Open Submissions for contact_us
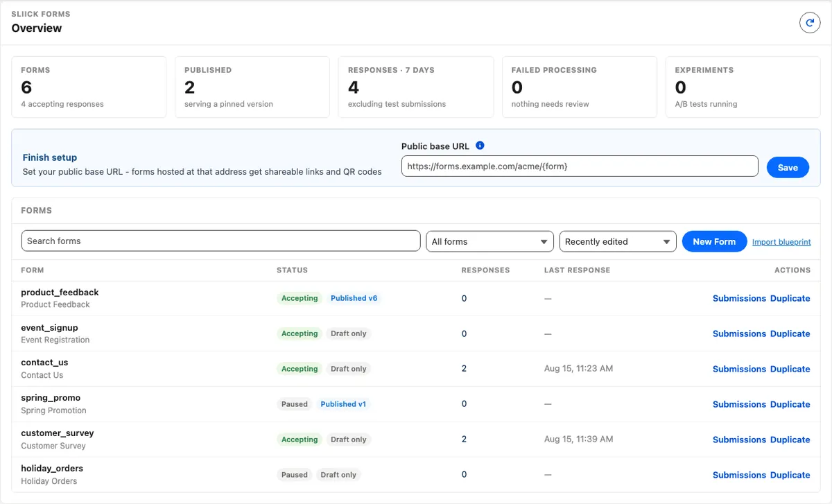Screen dimensions: 832x504 pos(739,369)
